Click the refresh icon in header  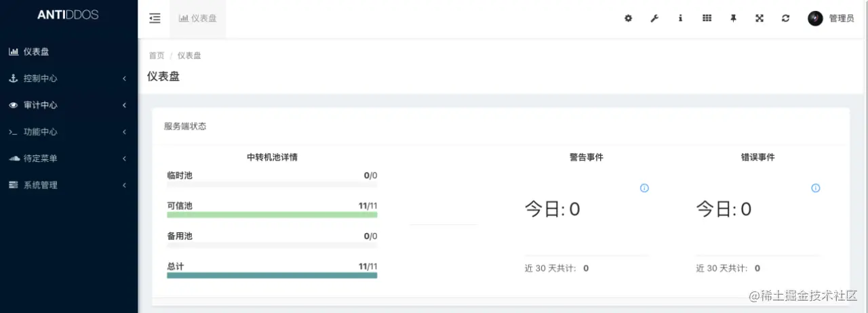click(785, 19)
